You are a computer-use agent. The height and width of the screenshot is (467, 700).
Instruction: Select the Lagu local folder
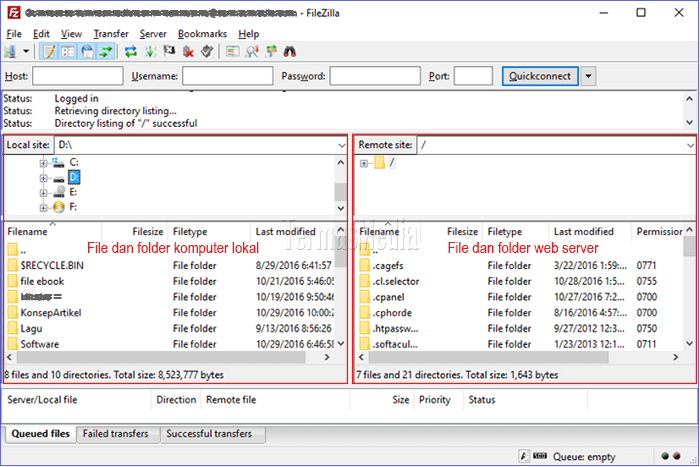point(31,329)
